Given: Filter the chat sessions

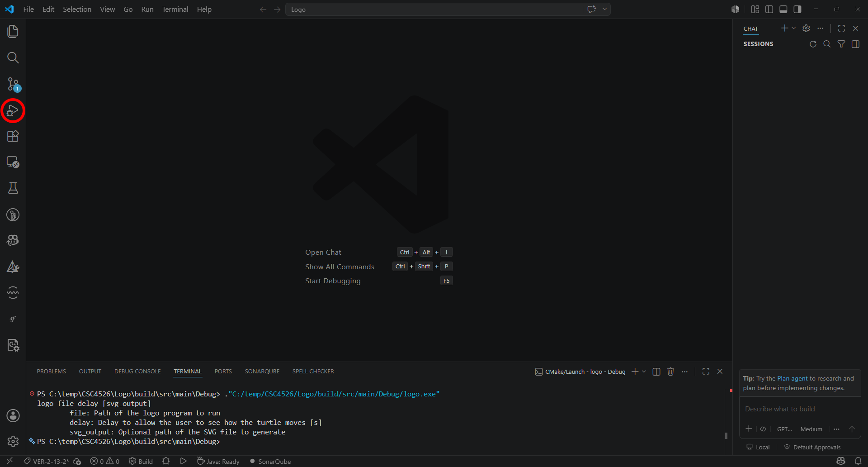Looking at the screenshot, I should pyautogui.click(x=841, y=44).
